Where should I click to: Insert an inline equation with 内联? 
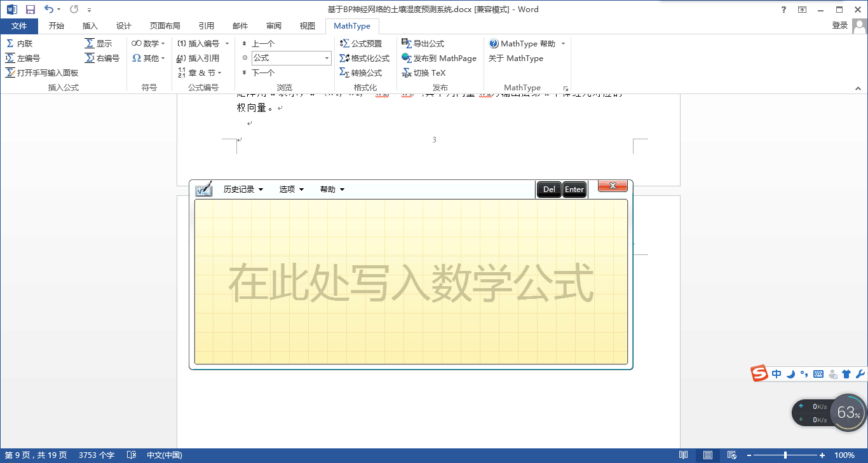19,43
